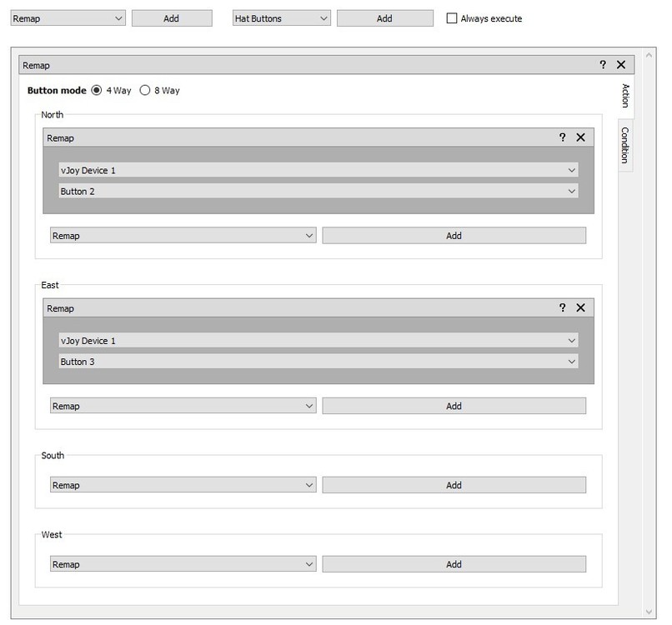
Task: Select 4 Way button mode
Action: (x=97, y=90)
